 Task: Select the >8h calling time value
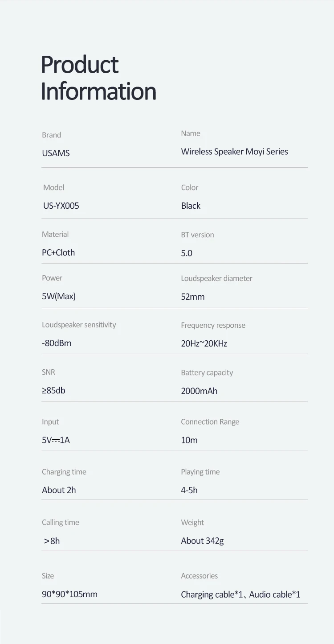52,541
